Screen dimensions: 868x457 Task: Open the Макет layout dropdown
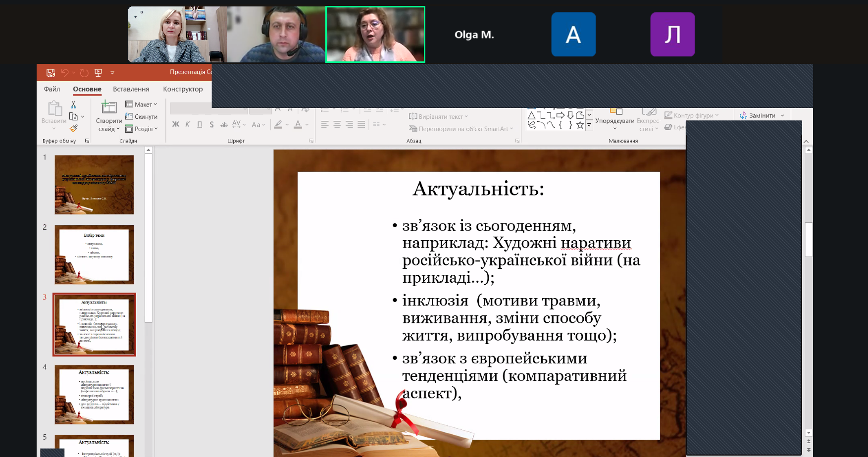(x=141, y=104)
